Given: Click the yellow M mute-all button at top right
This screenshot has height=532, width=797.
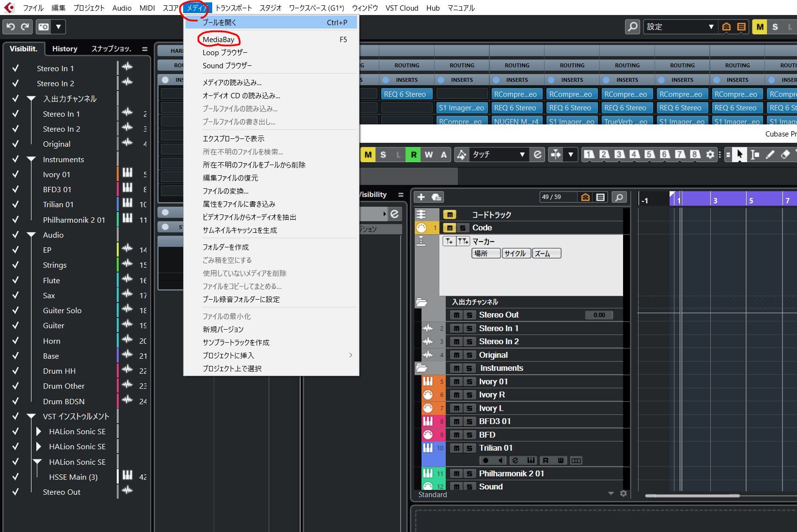Looking at the screenshot, I should pos(760,27).
